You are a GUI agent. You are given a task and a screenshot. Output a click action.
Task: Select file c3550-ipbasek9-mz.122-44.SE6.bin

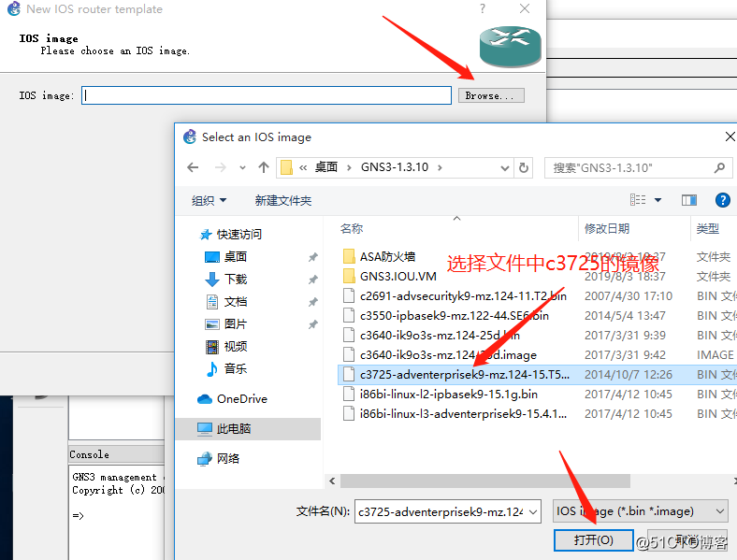click(454, 316)
